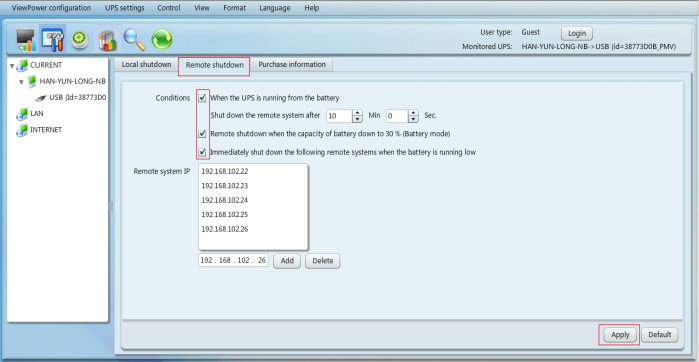Screen dimensions: 699x362
Task: Click the seconds input field showing 0
Action: pos(397,116)
